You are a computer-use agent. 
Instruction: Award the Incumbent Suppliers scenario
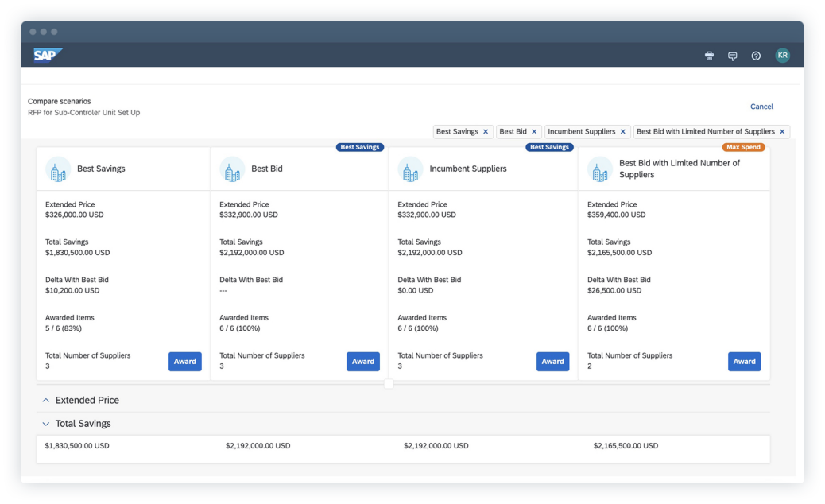pos(552,362)
